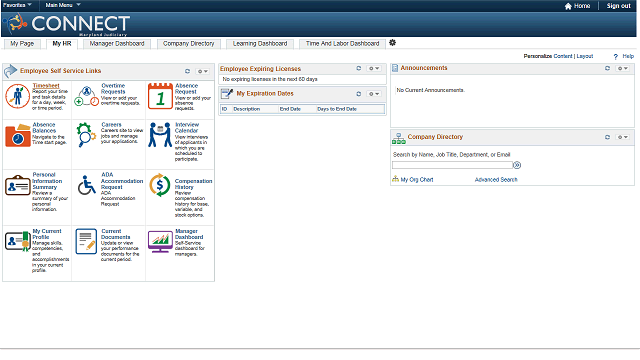Click the Personal Information Summary badge icon
Screen dimensions: 640x360
pos(18,186)
